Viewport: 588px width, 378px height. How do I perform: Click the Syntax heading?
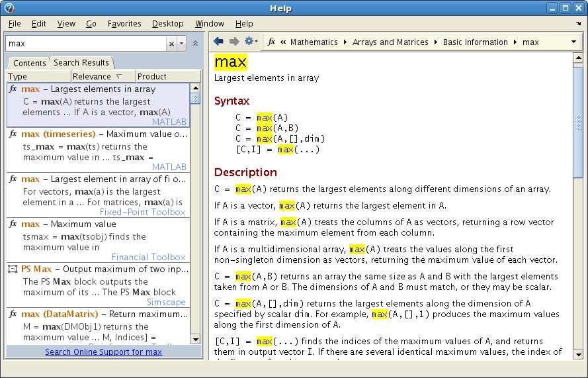click(231, 101)
